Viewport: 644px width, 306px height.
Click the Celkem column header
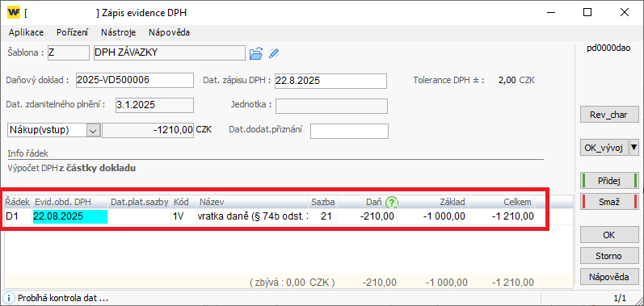point(502,202)
